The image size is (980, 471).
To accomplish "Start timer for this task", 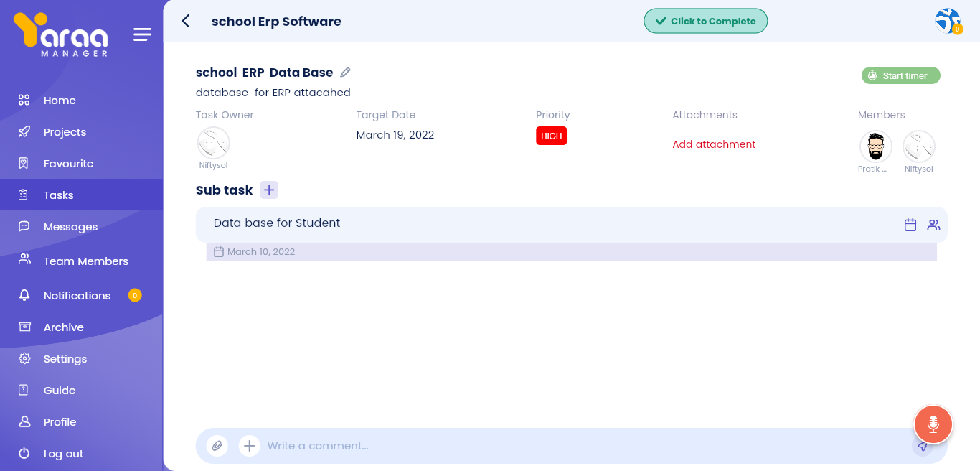I will (900, 75).
